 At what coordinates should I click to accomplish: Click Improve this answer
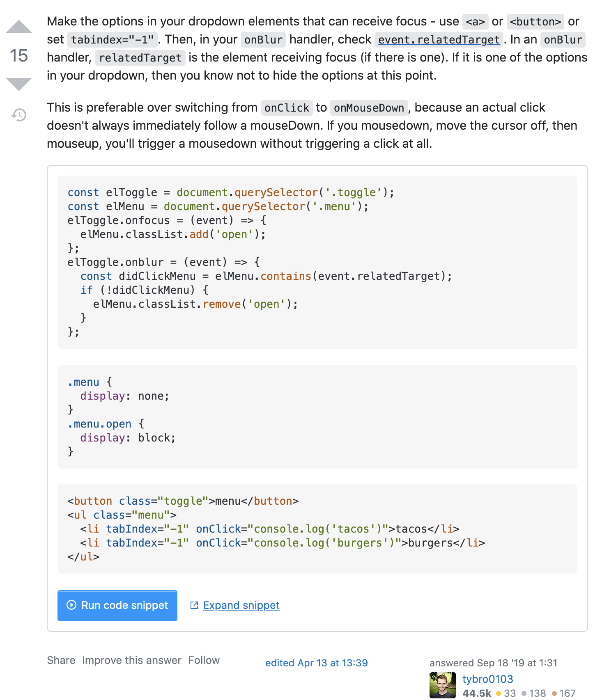click(x=131, y=660)
